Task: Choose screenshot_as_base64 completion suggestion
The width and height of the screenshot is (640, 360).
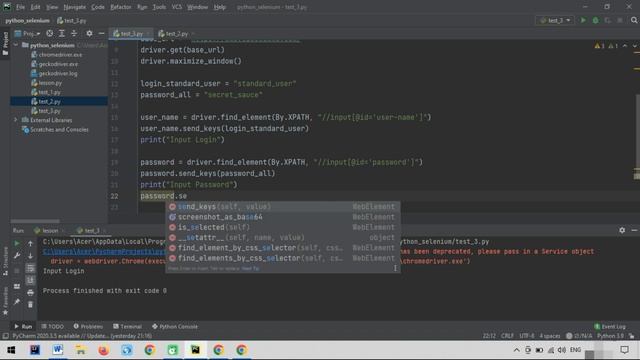Action: pyautogui.click(x=282, y=217)
